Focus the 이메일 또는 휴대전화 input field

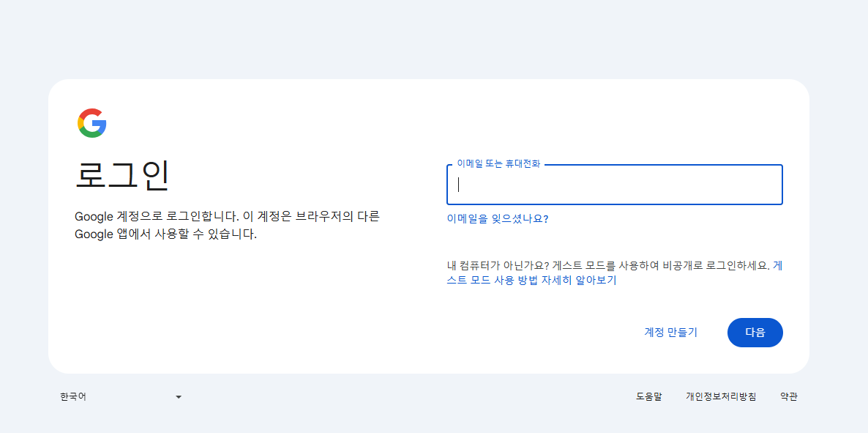pyautogui.click(x=615, y=185)
